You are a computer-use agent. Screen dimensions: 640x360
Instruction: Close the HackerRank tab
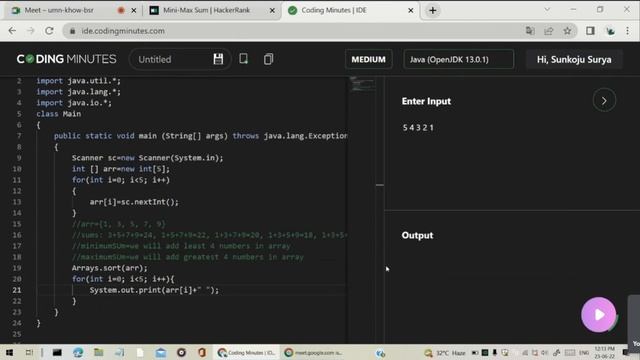point(272,11)
